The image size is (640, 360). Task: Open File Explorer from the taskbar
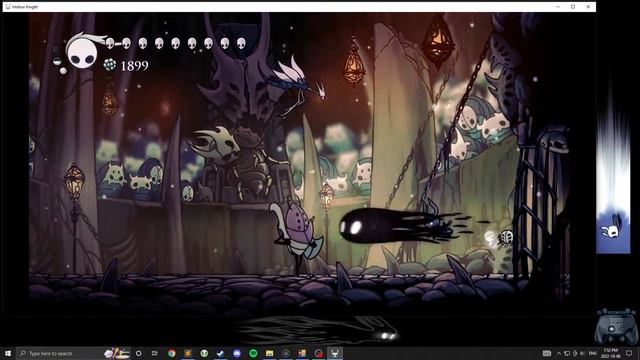tap(269, 353)
